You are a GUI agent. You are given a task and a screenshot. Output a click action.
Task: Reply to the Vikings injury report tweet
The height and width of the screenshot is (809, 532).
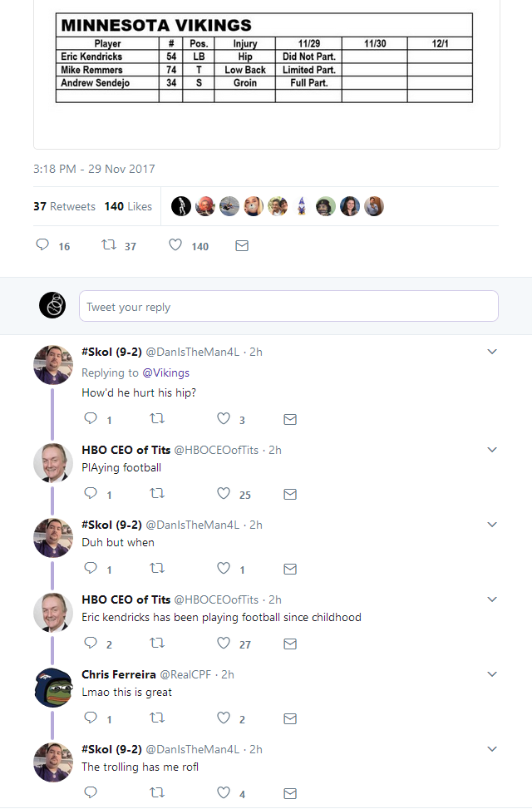(42, 245)
